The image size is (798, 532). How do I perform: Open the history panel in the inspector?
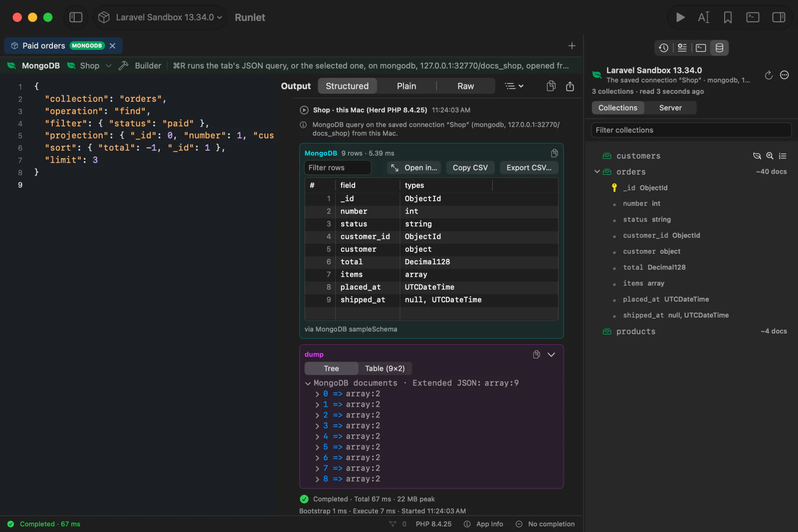[663, 48]
